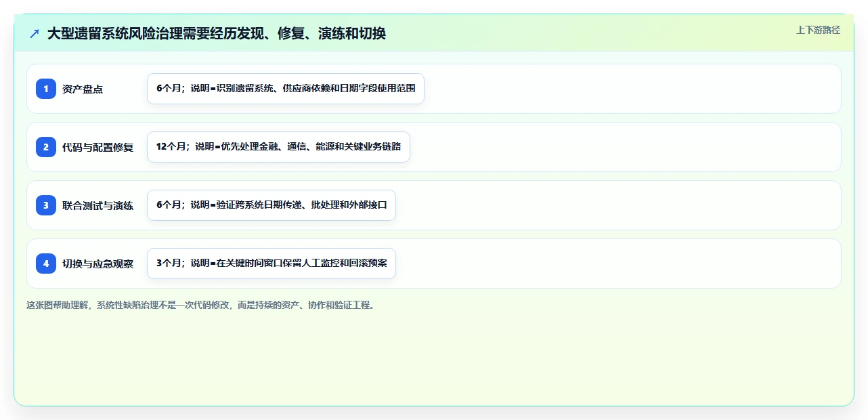Image resolution: width=868 pixels, height=420 pixels.
Task: Select step badge number 3
Action: [x=46, y=205]
